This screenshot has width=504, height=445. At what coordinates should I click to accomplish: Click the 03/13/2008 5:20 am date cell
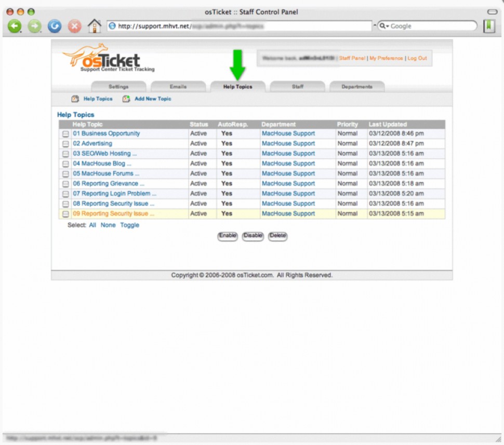tap(396, 194)
